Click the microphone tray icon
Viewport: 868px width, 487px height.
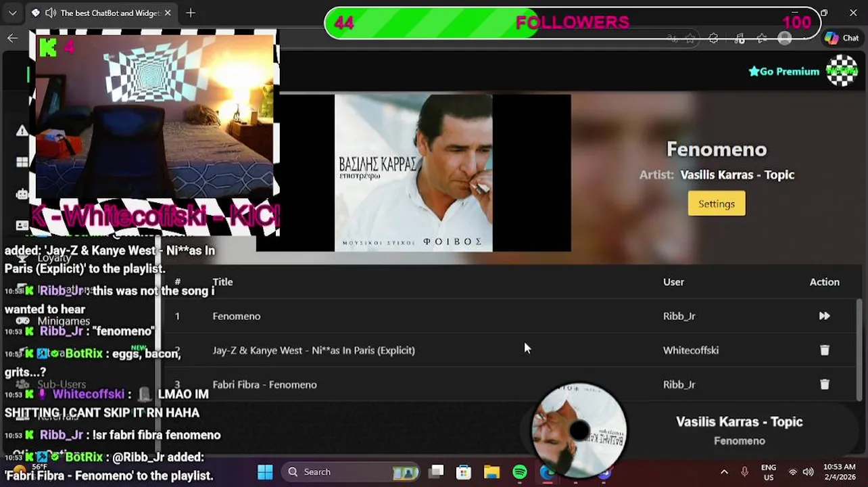(744, 471)
